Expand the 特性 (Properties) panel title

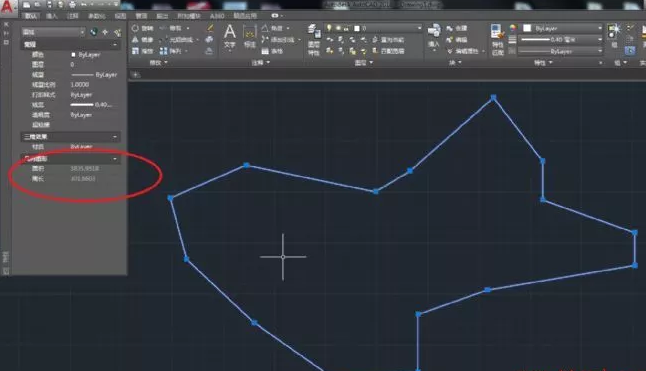543,63
